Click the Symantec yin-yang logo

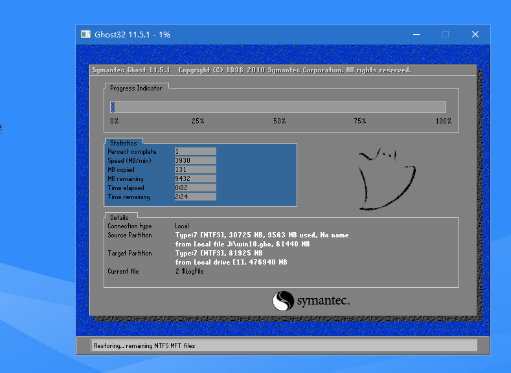pos(283,301)
